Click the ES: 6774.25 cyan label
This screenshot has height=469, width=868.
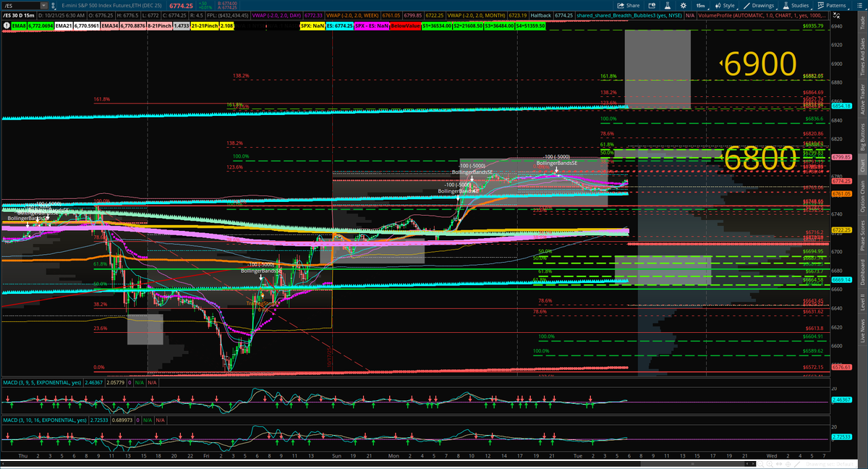[x=339, y=26]
